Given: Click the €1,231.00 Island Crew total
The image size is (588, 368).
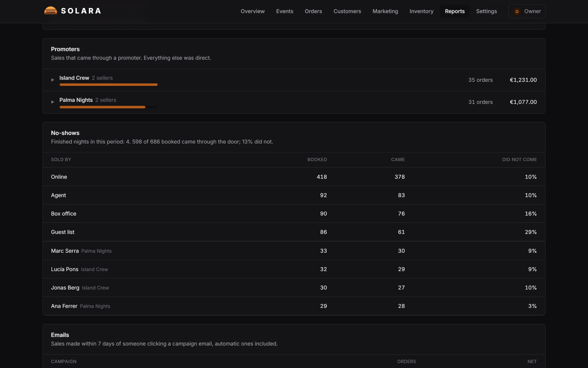Looking at the screenshot, I should pos(523,80).
